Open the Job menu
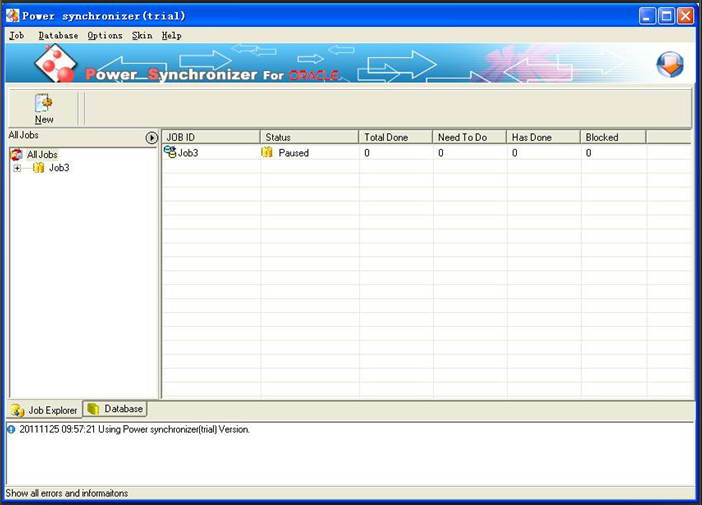This screenshot has width=702, height=505. pyautogui.click(x=16, y=35)
